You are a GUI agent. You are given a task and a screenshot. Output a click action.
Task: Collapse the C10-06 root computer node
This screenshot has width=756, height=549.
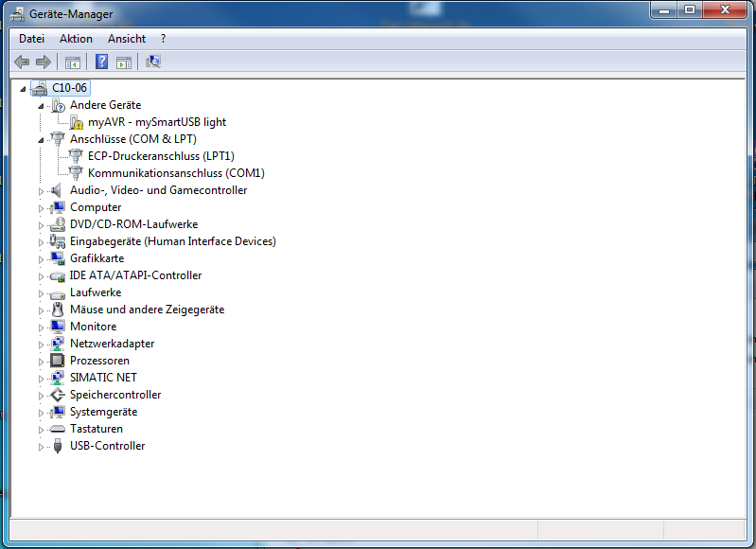pos(24,89)
